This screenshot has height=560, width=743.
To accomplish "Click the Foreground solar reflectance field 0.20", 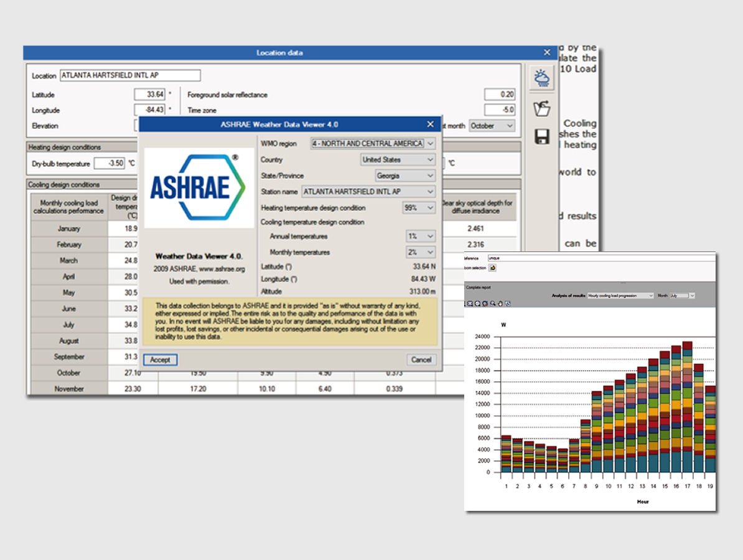I will (x=500, y=95).
